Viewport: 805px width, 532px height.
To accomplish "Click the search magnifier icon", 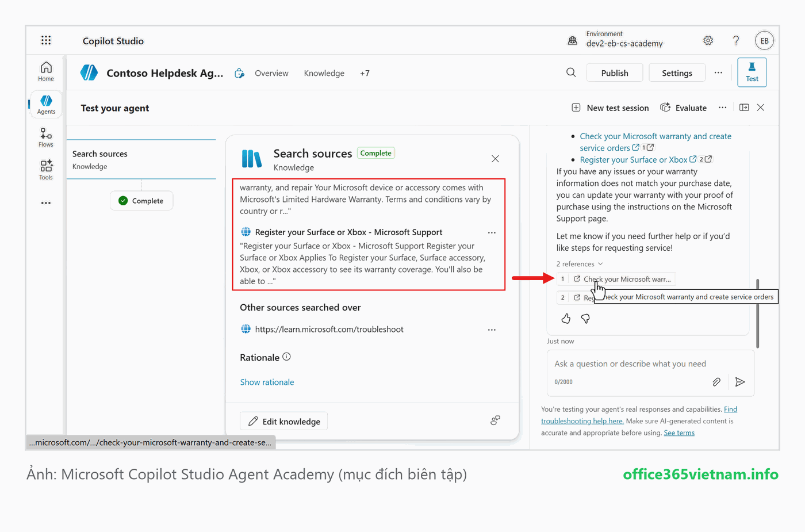I will [571, 72].
